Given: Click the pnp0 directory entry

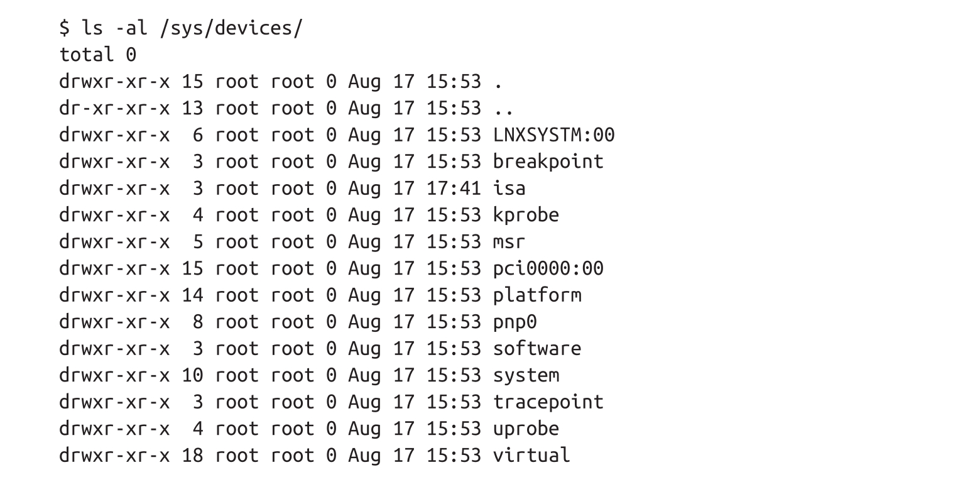Looking at the screenshot, I should [x=514, y=322].
